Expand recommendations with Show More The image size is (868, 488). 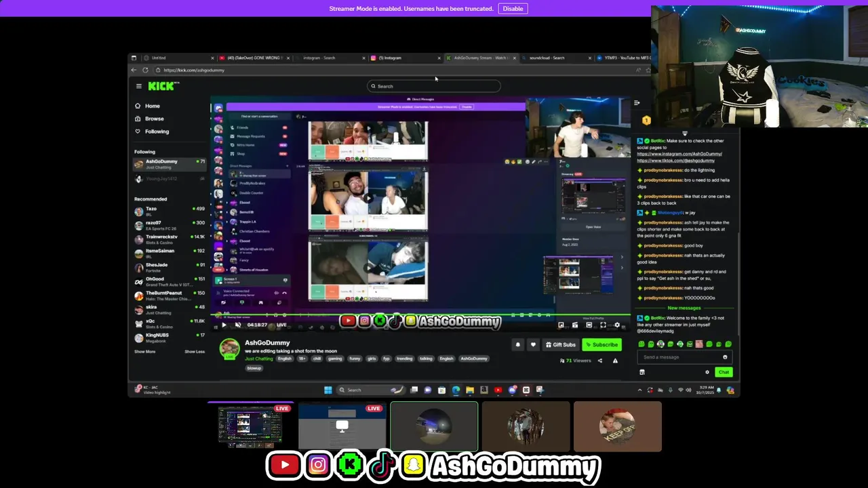144,352
